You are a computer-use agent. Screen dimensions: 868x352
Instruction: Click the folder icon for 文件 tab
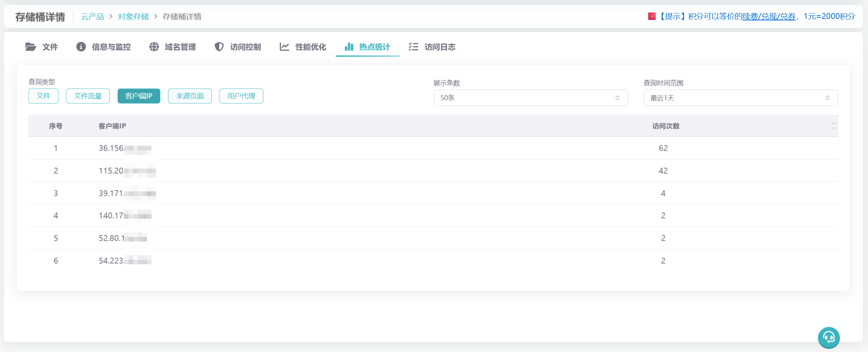point(30,47)
